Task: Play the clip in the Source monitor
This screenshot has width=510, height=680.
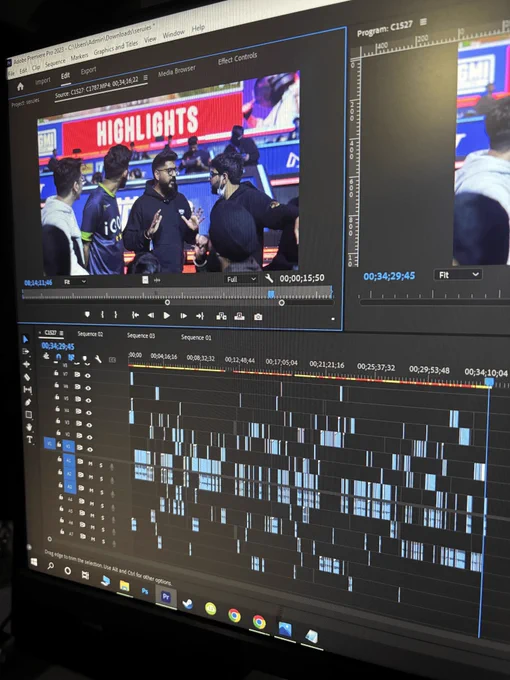Action: point(167,316)
